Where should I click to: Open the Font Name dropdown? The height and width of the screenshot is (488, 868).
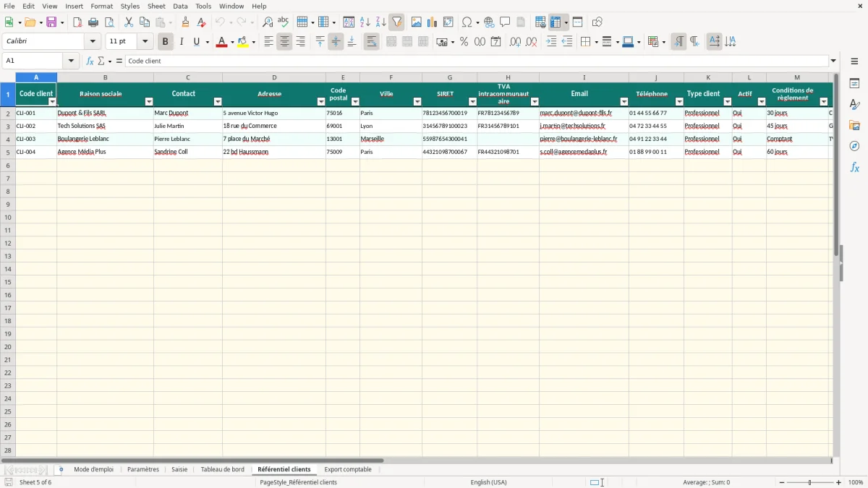[x=93, y=42]
